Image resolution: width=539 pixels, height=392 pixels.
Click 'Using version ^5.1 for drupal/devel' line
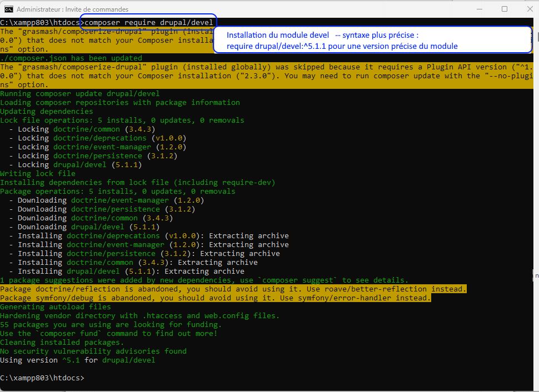click(78, 360)
